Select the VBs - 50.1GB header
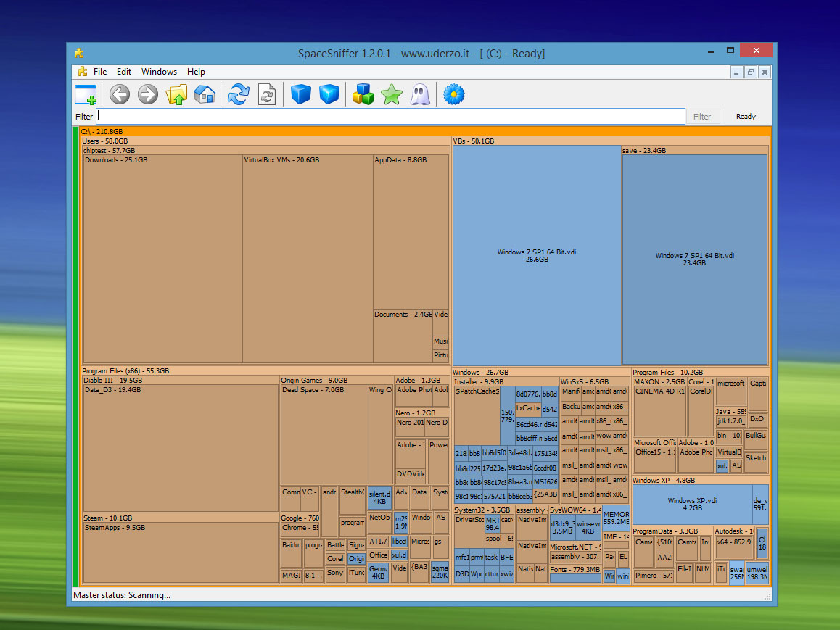The image size is (840, 630). tap(611, 141)
